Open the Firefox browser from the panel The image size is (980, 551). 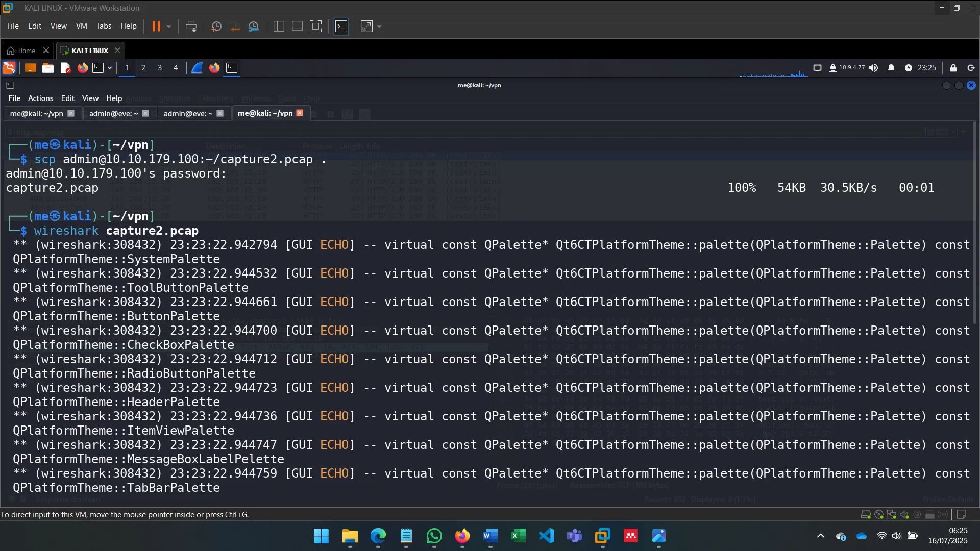[82, 68]
